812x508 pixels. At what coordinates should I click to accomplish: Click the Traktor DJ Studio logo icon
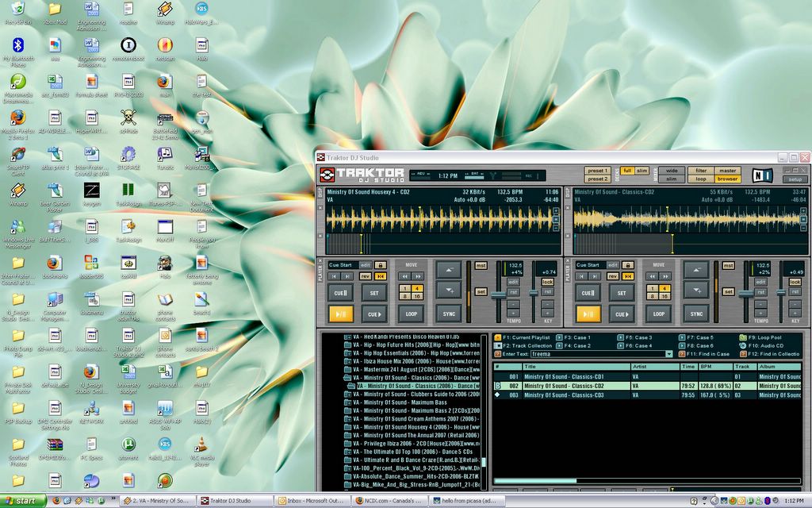(327, 175)
